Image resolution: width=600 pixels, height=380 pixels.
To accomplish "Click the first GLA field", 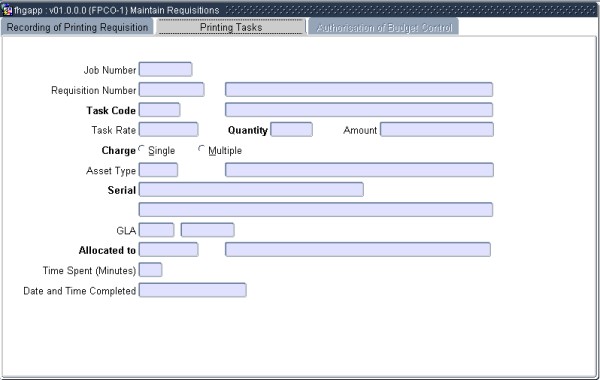I will [157, 230].
